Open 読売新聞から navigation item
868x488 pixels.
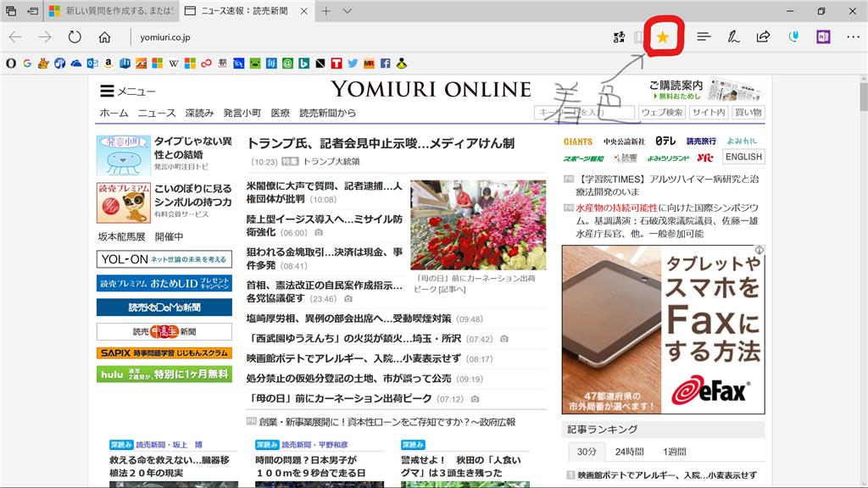(327, 113)
